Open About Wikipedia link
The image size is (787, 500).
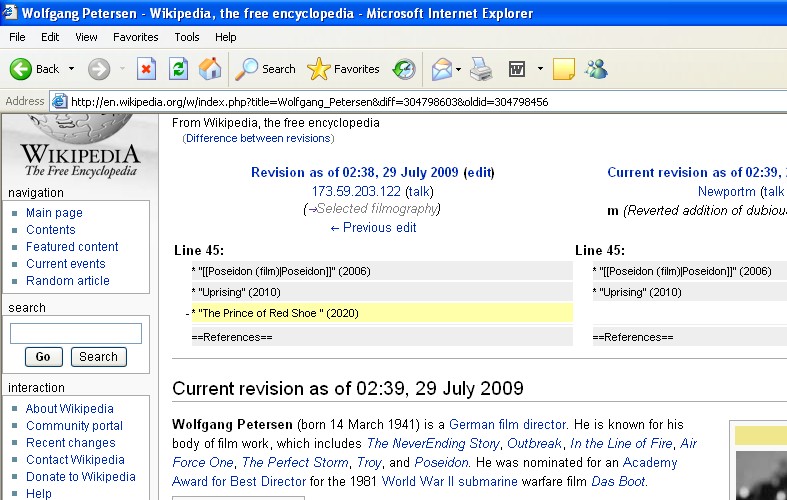point(70,409)
